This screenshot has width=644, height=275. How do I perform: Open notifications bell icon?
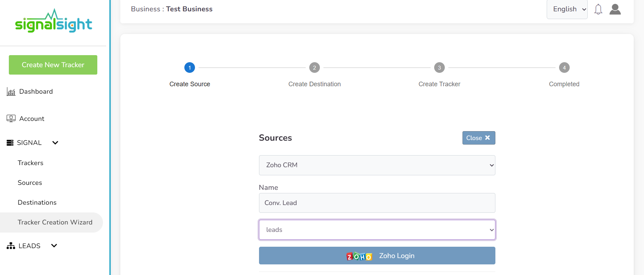tap(598, 9)
